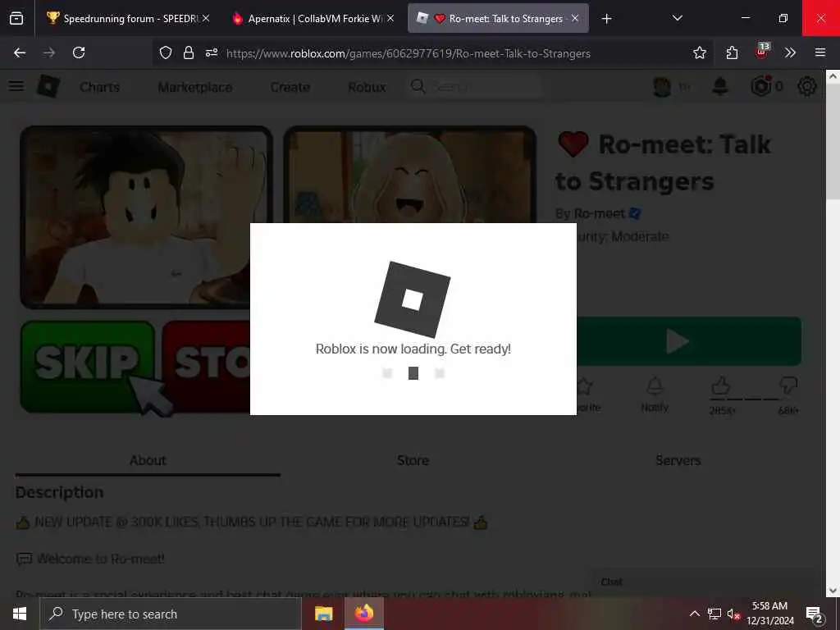Viewport: 840px width, 630px height.
Task: Toggle Notify bell for this game
Action: coord(655,395)
